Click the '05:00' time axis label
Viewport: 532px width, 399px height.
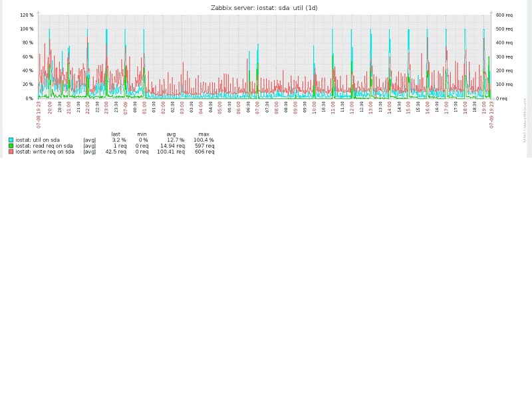(219, 108)
